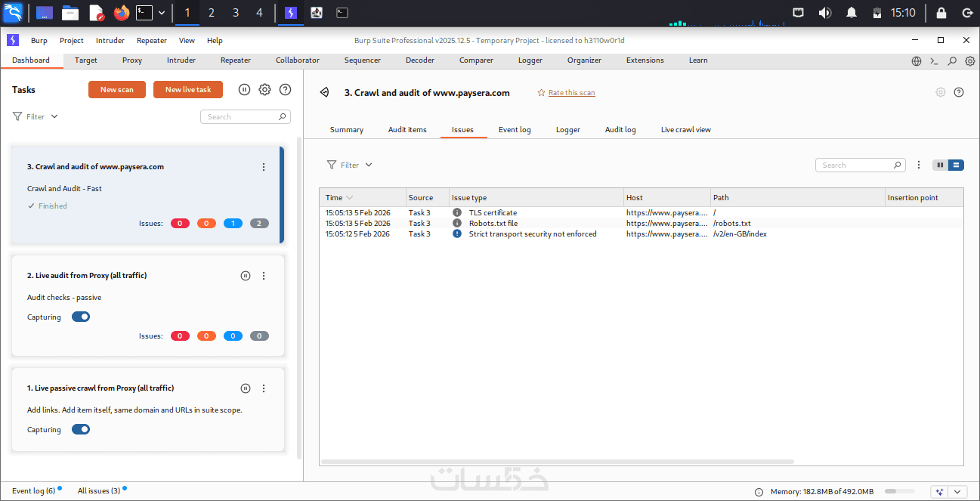
Task: Click the Tasks panel vertical scrollbar
Action: [x=299, y=298]
